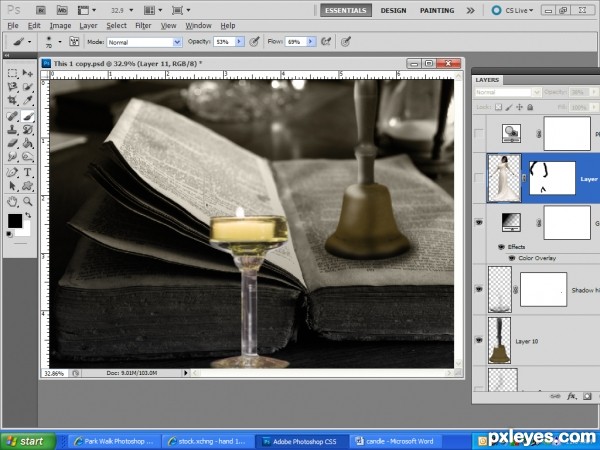The image size is (600, 450).
Task: Hide the gradient adjustment layer
Action: pyautogui.click(x=479, y=222)
